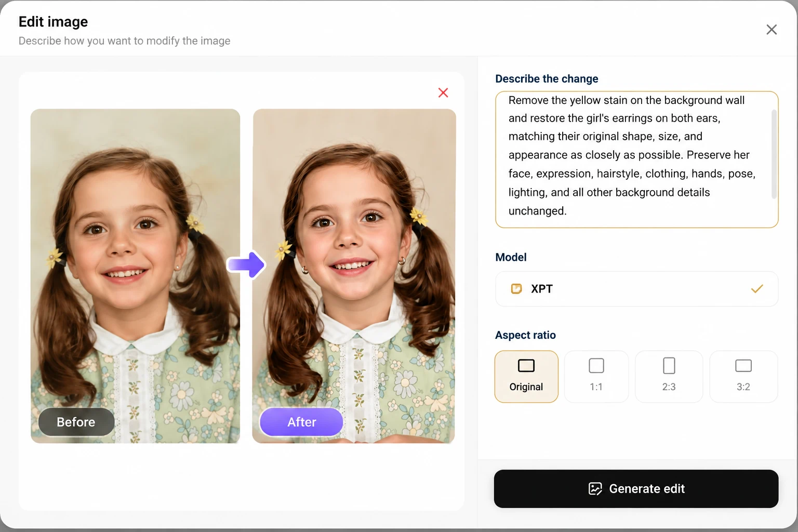Click the checkmark beside the XPT model

pyautogui.click(x=757, y=289)
